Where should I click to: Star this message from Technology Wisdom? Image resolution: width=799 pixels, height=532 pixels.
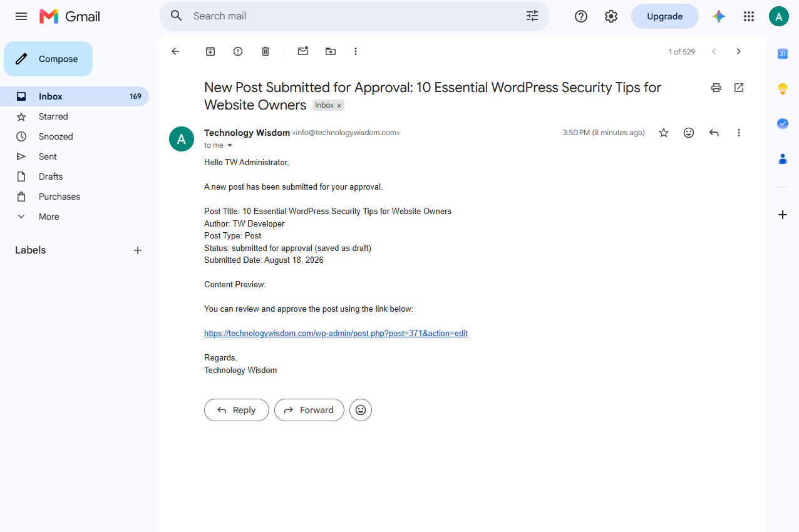(x=664, y=133)
